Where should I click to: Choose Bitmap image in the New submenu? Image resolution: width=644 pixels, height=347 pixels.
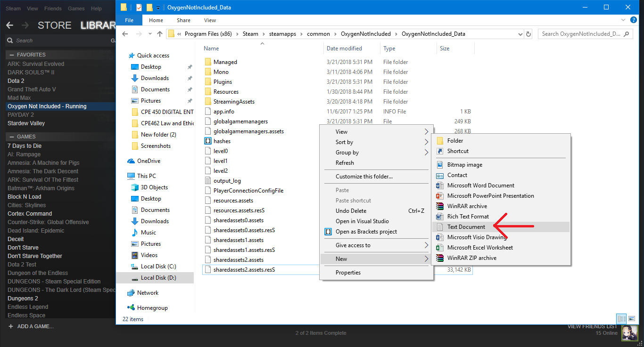tap(501, 165)
